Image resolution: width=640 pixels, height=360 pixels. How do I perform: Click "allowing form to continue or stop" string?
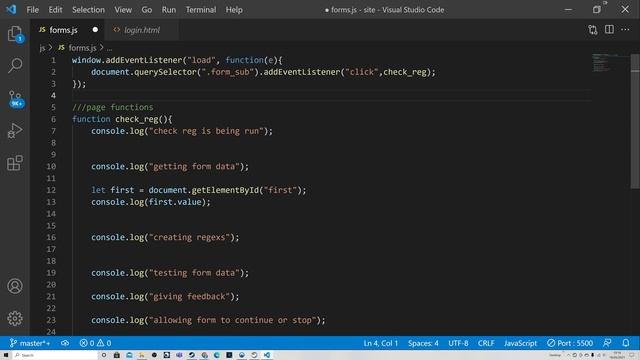click(x=233, y=320)
